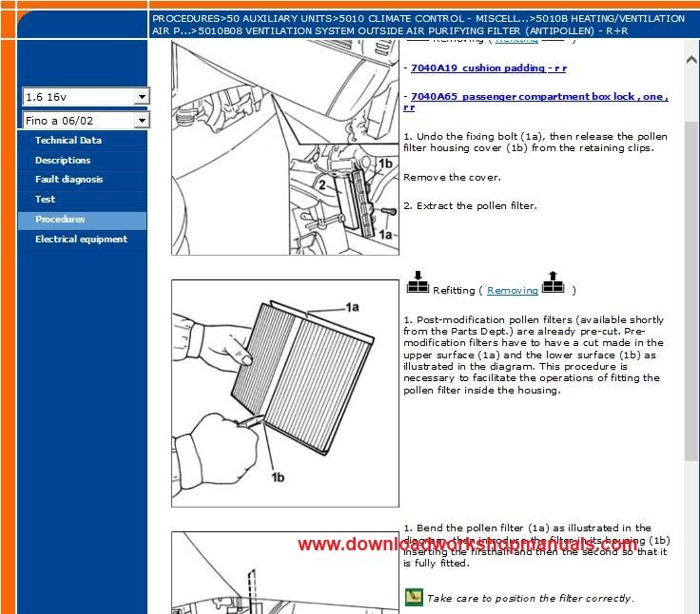Viewport: 700px width, 614px height.
Task: Click the scrollbar up arrow
Action: tap(691, 59)
